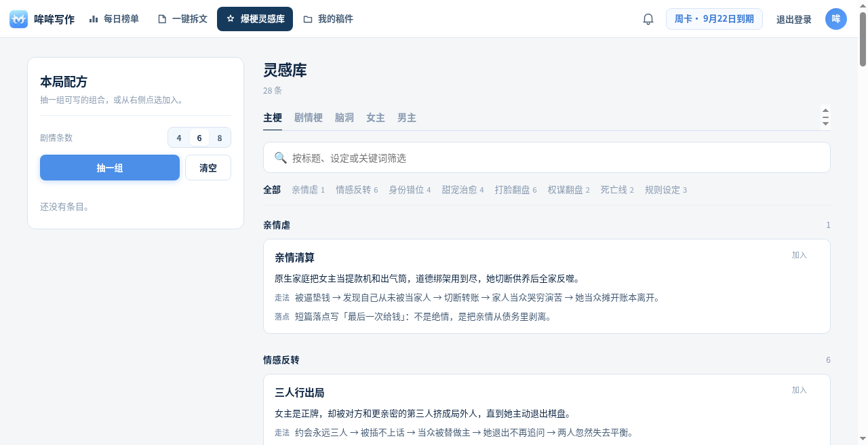Image resolution: width=868 pixels, height=445 pixels.
Task: Filter by 死亡线
Action: pos(617,190)
